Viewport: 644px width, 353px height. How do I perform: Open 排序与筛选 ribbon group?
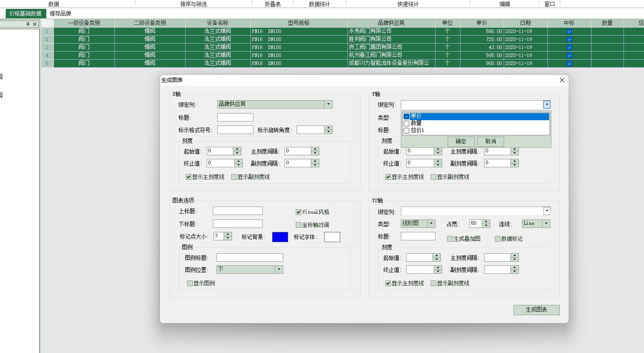click(x=194, y=4)
